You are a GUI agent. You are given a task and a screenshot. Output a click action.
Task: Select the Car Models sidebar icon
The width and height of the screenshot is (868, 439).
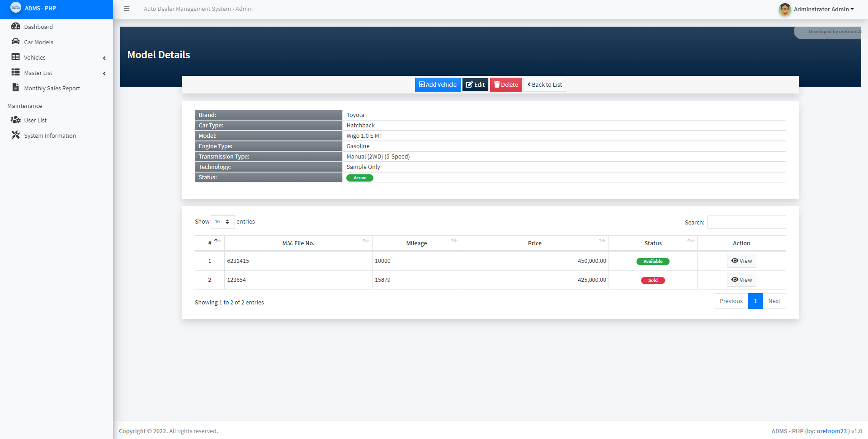click(x=16, y=42)
